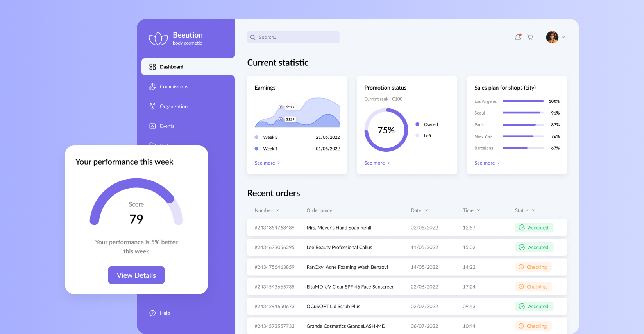This screenshot has height=334, width=644.
Task: Click the Los Angeles progress bar
Action: (523, 101)
